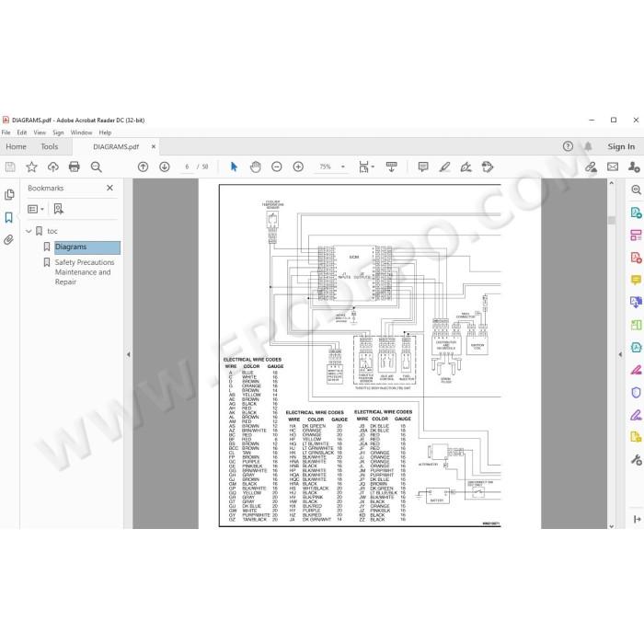Close the DIAGRAMS.pdf tab
This screenshot has width=644, height=644.
154,146
